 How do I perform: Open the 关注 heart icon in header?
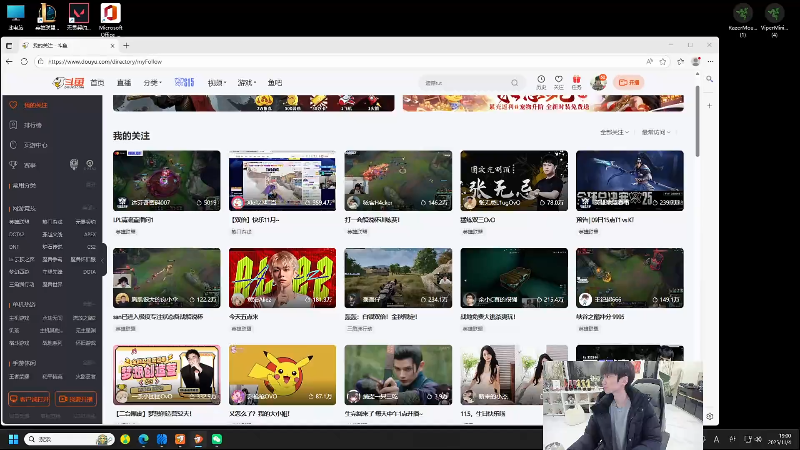(x=559, y=82)
